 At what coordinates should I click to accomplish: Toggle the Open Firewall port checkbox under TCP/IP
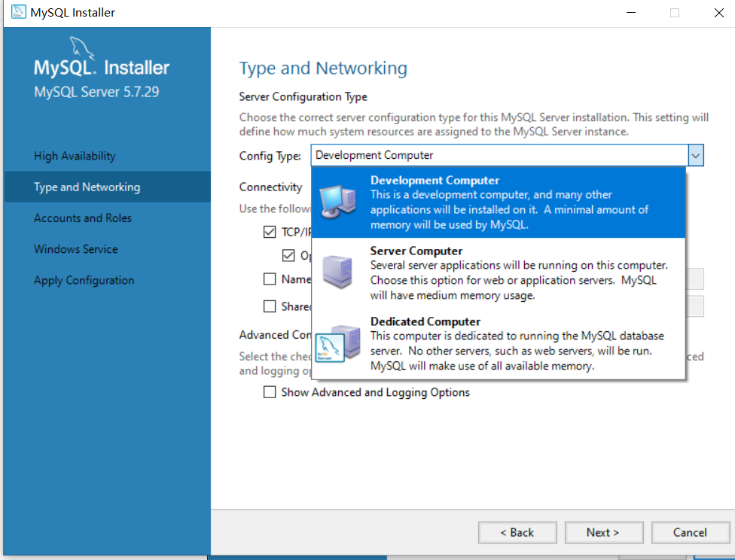click(288, 255)
